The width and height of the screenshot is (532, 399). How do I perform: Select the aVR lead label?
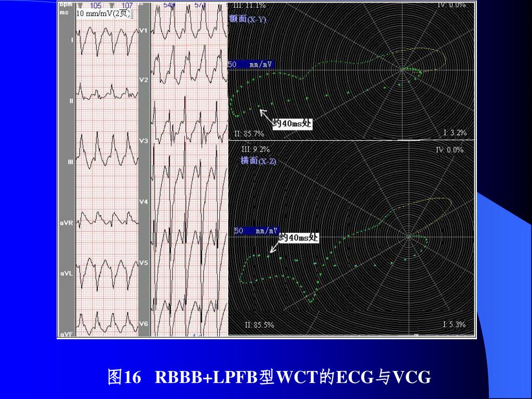click(x=66, y=223)
